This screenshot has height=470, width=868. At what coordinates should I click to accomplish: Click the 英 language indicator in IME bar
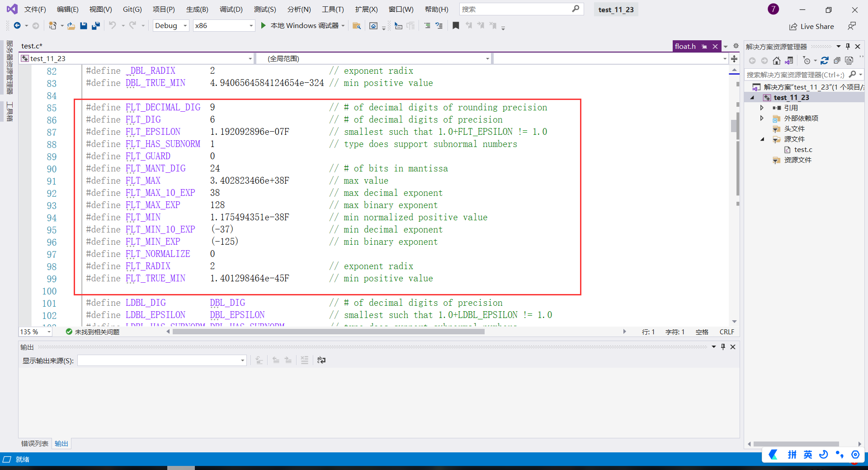[x=808, y=455]
